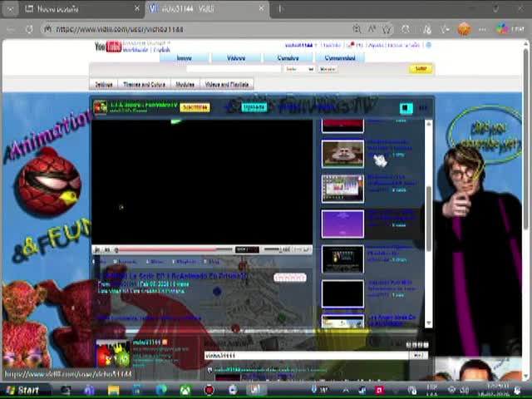Click the browser back arrow button
532x399 pixels.
click(x=11, y=29)
